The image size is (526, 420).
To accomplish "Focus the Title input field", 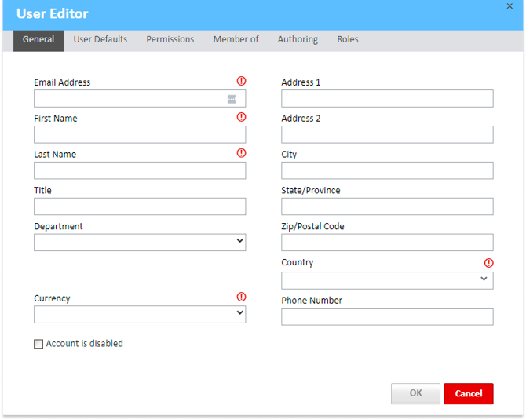I will 140,206.
